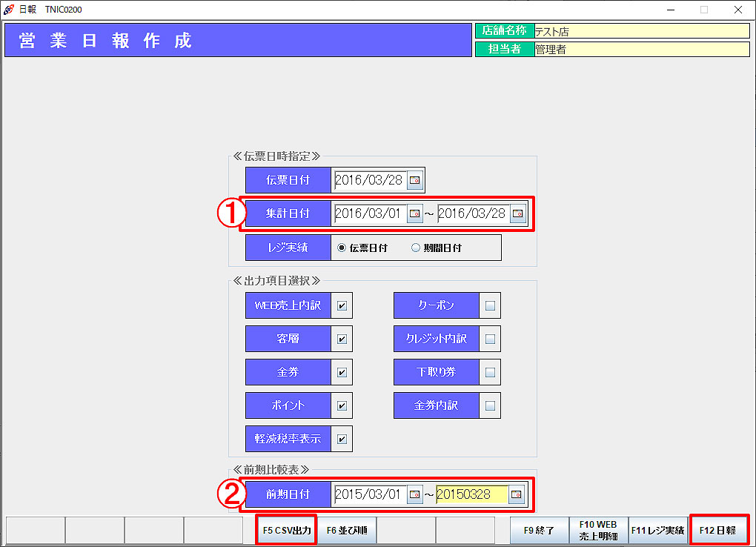Click the ≪伝票日時指定≫ group heading
Image resolution: width=756 pixels, height=547 pixels.
(276, 156)
